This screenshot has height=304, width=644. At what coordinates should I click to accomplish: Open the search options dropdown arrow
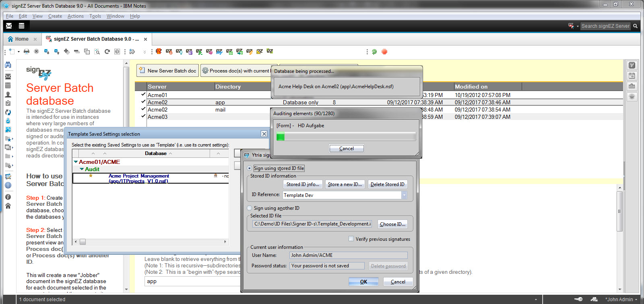[x=578, y=26]
